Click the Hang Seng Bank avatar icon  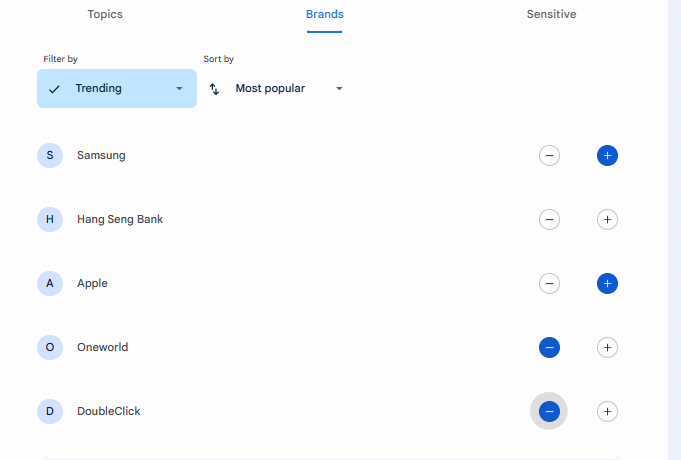coord(50,219)
